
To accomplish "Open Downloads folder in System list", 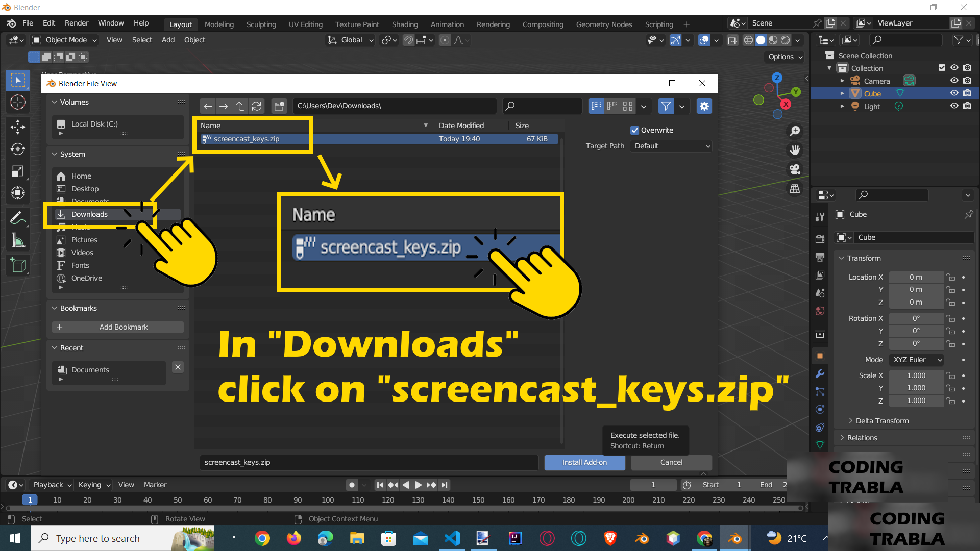I will pos(118,214).
